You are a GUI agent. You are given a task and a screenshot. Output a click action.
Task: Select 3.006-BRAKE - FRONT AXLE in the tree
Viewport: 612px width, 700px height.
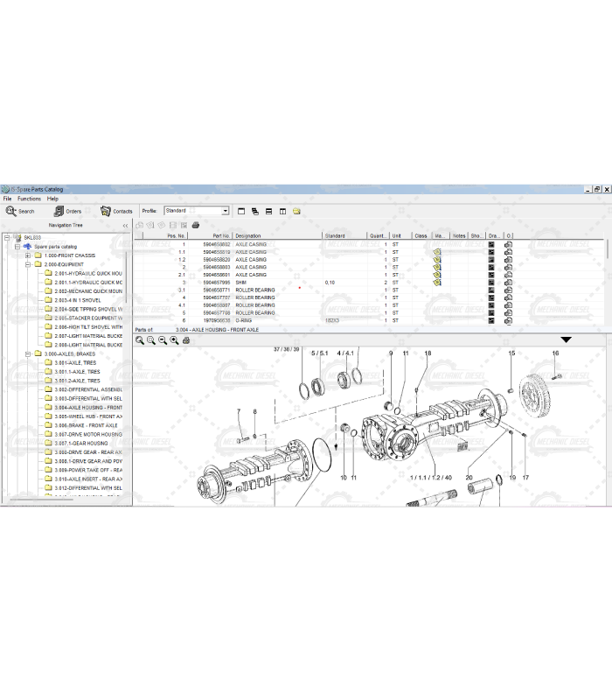pos(86,425)
